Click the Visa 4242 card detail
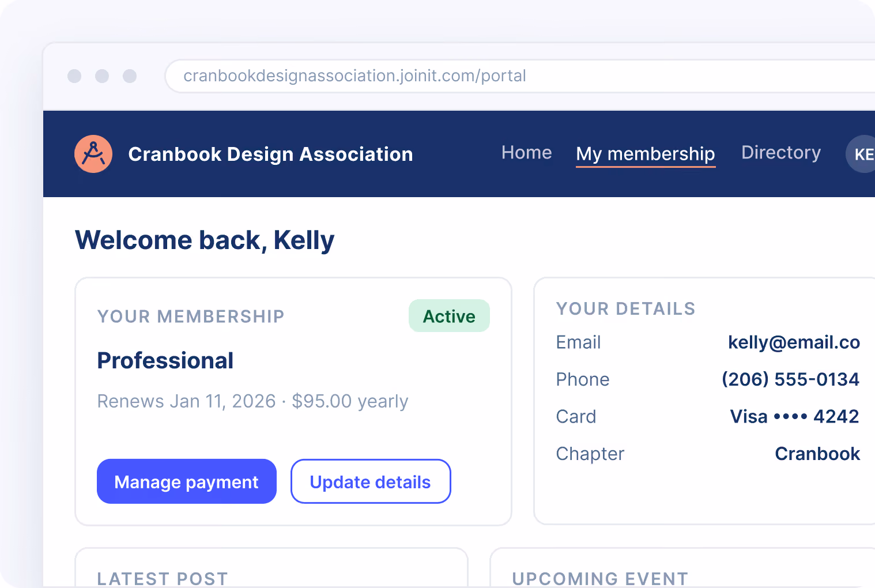 click(794, 416)
